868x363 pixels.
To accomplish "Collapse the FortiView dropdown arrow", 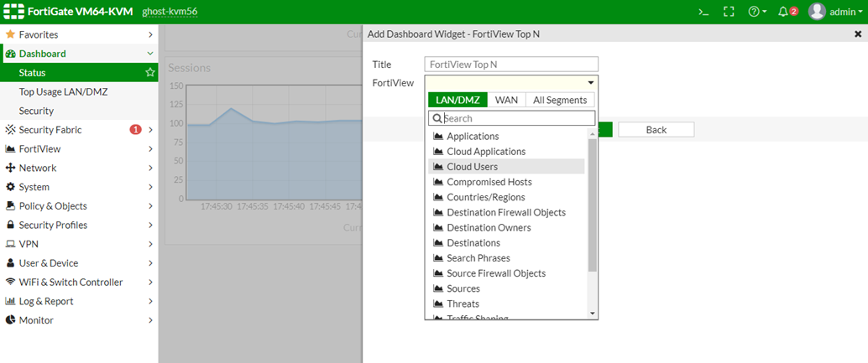I will (x=591, y=83).
